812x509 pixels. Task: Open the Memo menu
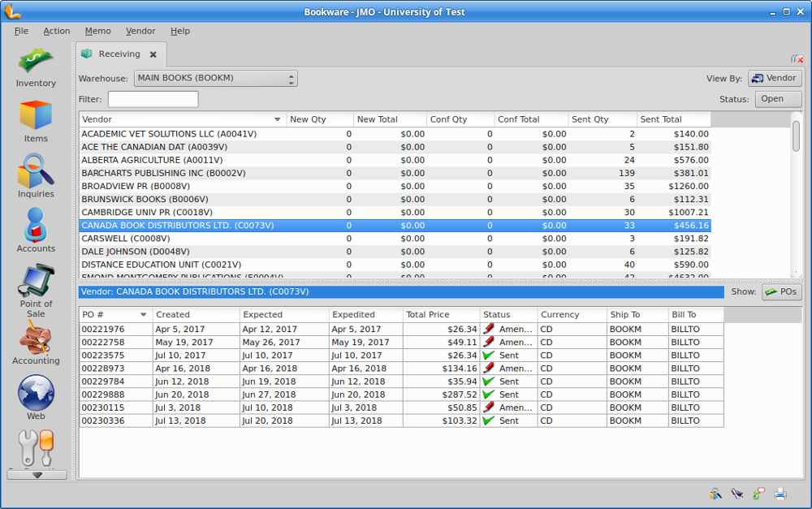click(97, 31)
